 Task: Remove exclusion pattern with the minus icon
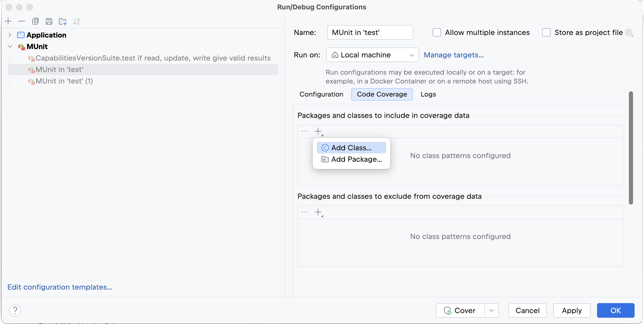[x=304, y=212]
